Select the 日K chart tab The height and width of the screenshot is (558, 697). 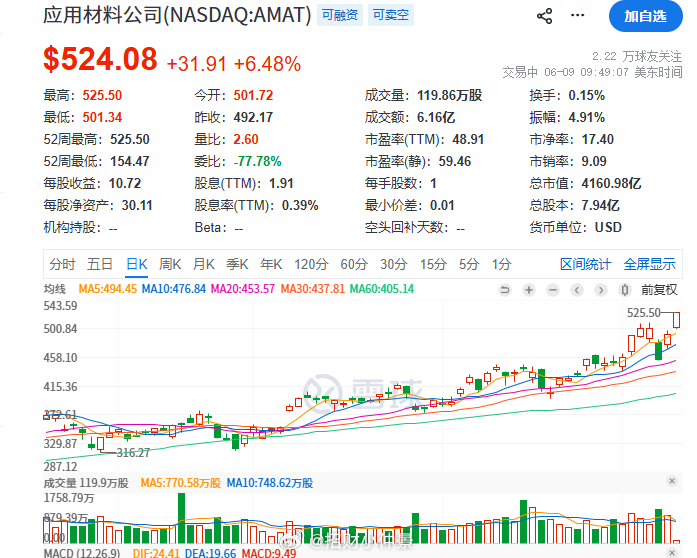[136, 264]
